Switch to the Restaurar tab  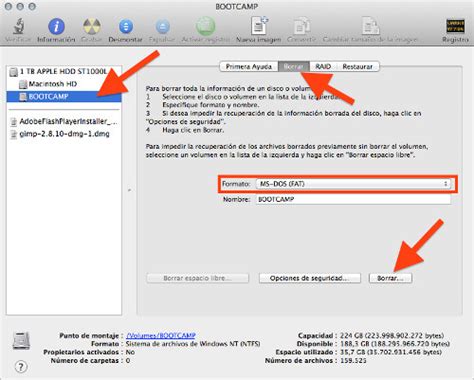[358, 67]
